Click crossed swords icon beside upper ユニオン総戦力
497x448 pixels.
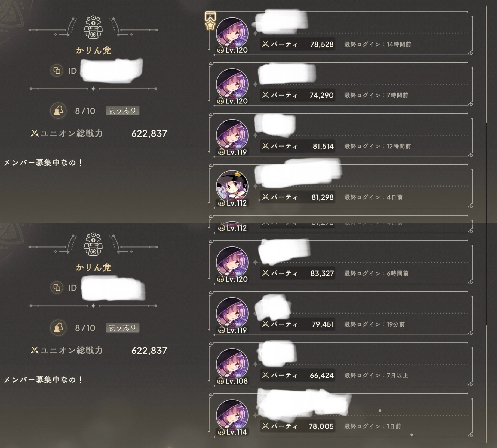35,133
